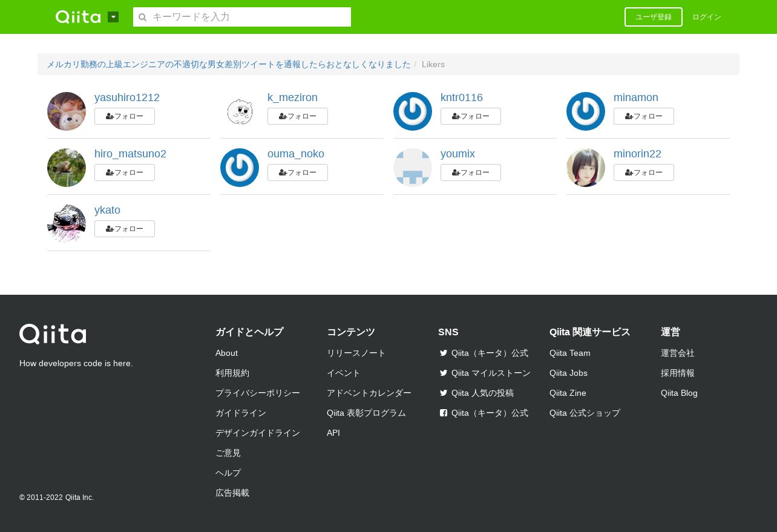This screenshot has width=777, height=532.
Task: Open Qiita Zine footer link
Action: (x=568, y=393)
